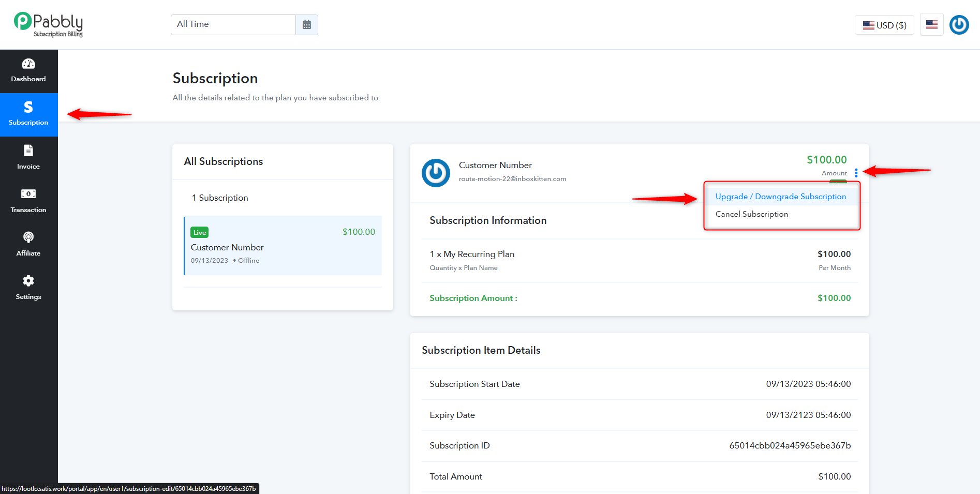Image resolution: width=980 pixels, height=494 pixels.
Task: Click the Subscription Start Date value
Action: tap(808, 384)
